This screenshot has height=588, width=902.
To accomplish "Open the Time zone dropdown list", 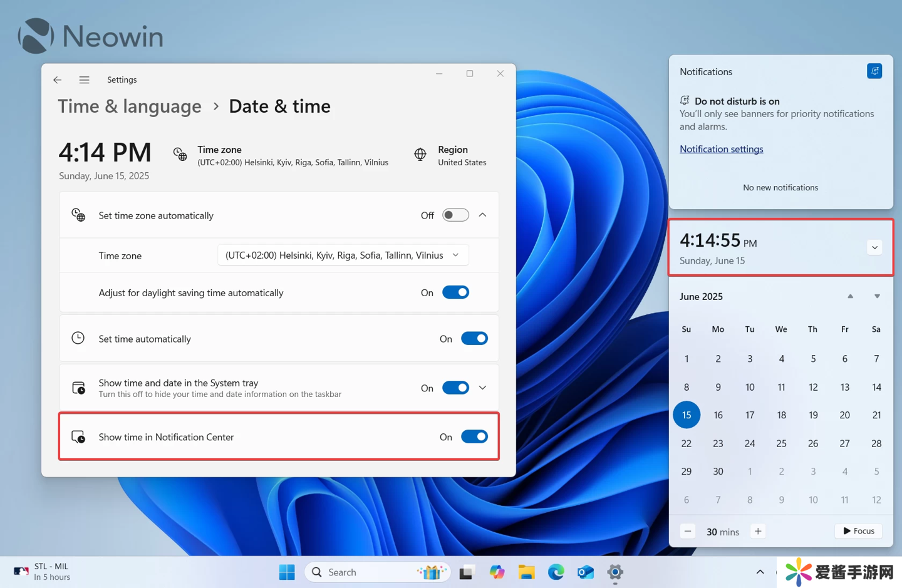I will point(343,255).
